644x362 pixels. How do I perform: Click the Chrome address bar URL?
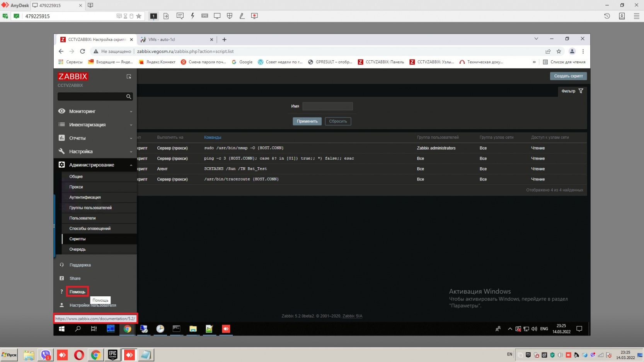pyautogui.click(x=186, y=51)
